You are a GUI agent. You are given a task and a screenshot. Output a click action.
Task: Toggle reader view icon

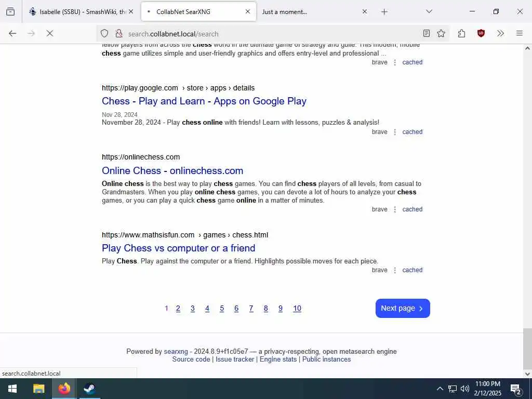point(427,33)
